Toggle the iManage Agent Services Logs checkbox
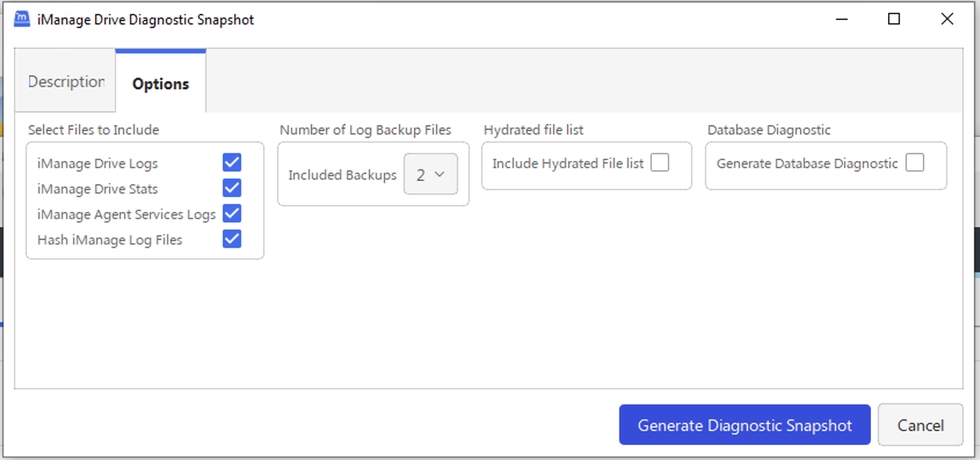980x460 pixels. 232,214
